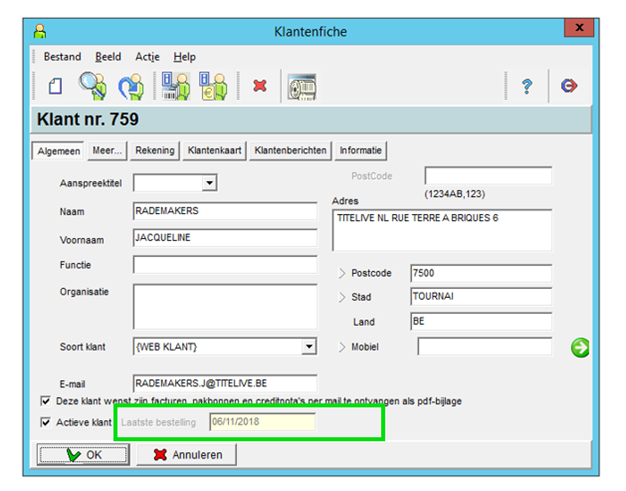This screenshot has height=491, width=626.
Task: Open the customer euro account icon
Action: [213, 86]
